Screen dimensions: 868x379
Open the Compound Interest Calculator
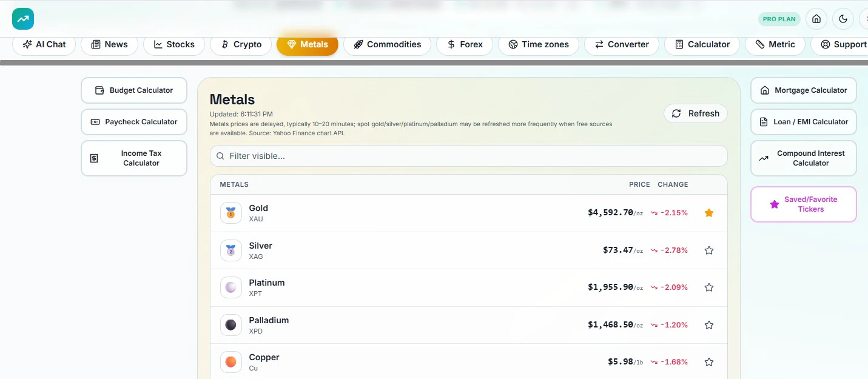click(x=804, y=158)
